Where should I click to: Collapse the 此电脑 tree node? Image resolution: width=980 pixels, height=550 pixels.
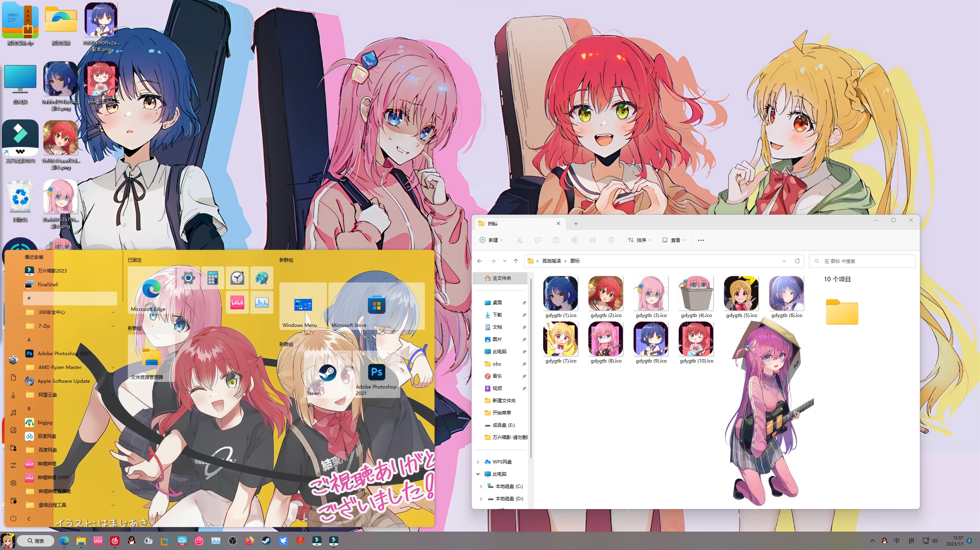pyautogui.click(x=478, y=474)
